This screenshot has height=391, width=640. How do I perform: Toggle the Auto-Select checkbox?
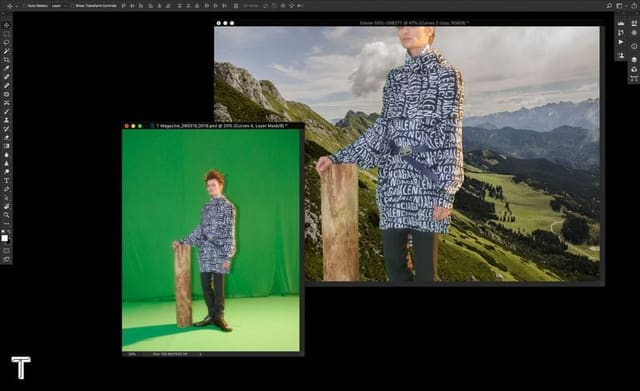(x=24, y=6)
